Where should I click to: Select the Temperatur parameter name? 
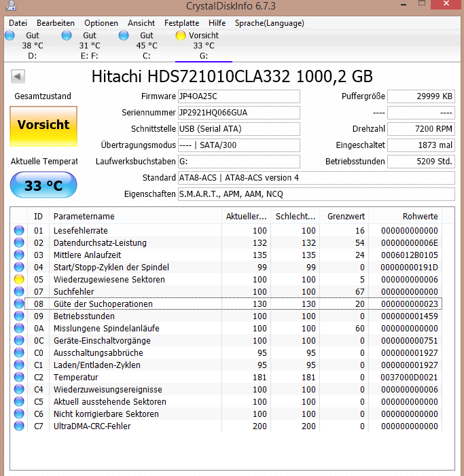coord(75,377)
